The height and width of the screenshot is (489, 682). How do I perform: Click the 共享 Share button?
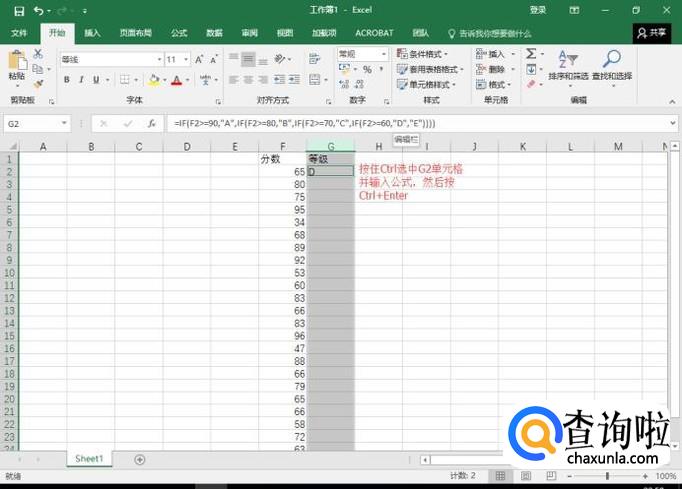tap(652, 33)
